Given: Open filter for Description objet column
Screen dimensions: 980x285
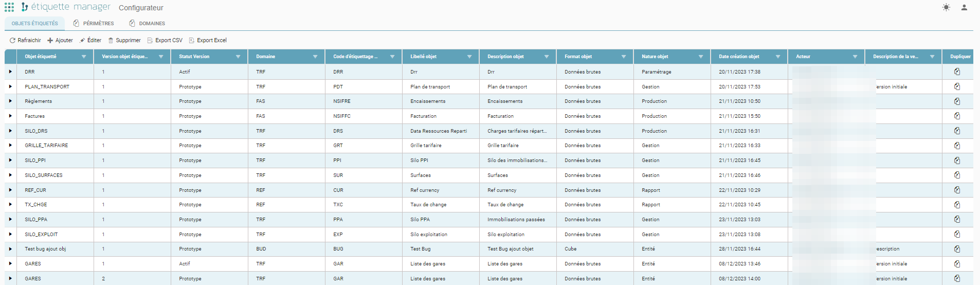Looking at the screenshot, I should coord(547,57).
